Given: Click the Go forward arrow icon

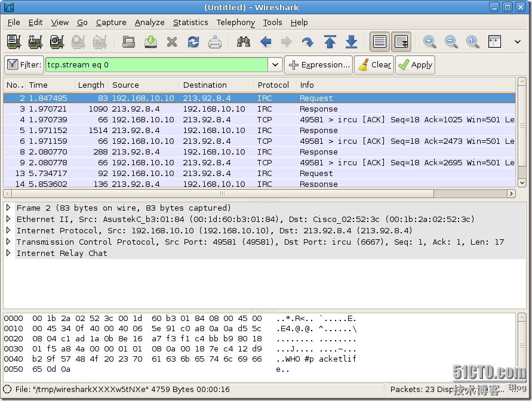Looking at the screenshot, I should point(287,42).
